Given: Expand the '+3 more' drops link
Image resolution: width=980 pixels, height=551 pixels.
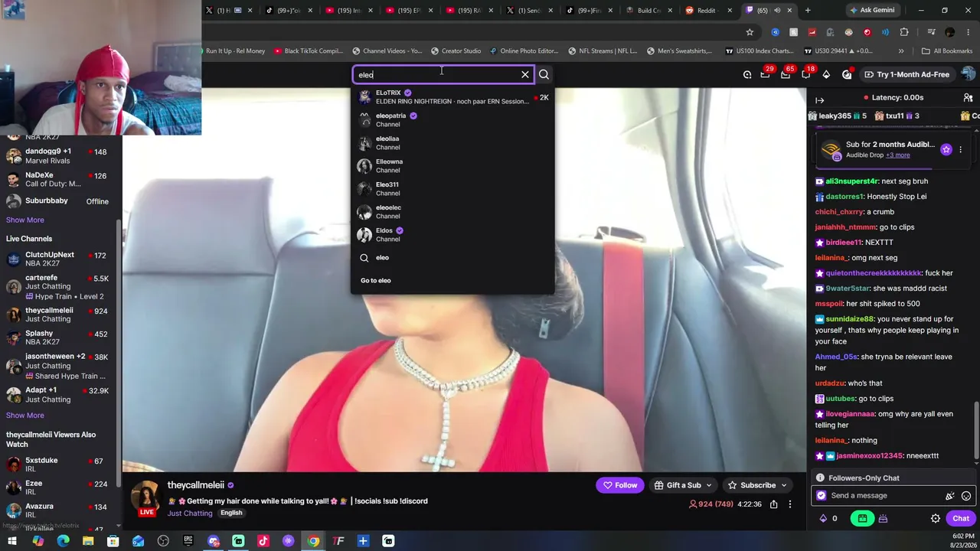Looking at the screenshot, I should (897, 155).
